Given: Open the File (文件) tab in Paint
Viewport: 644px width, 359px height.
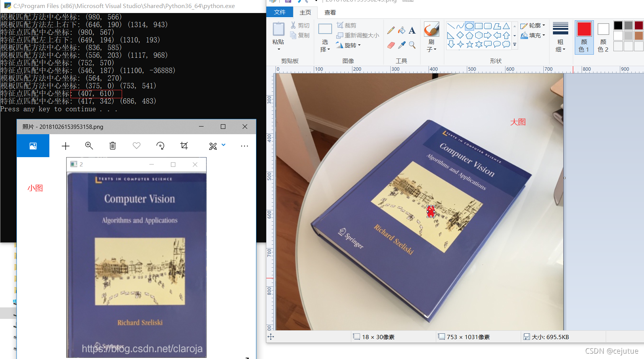Looking at the screenshot, I should point(280,12).
